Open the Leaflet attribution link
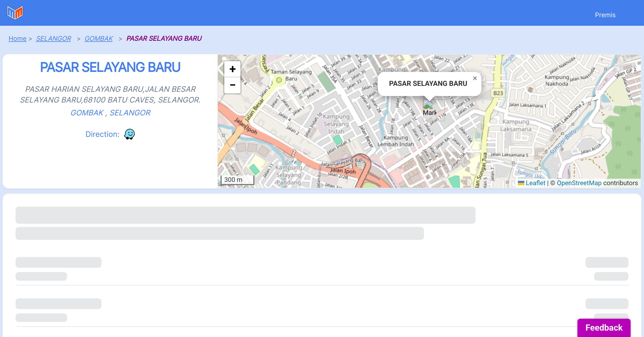 (535, 183)
